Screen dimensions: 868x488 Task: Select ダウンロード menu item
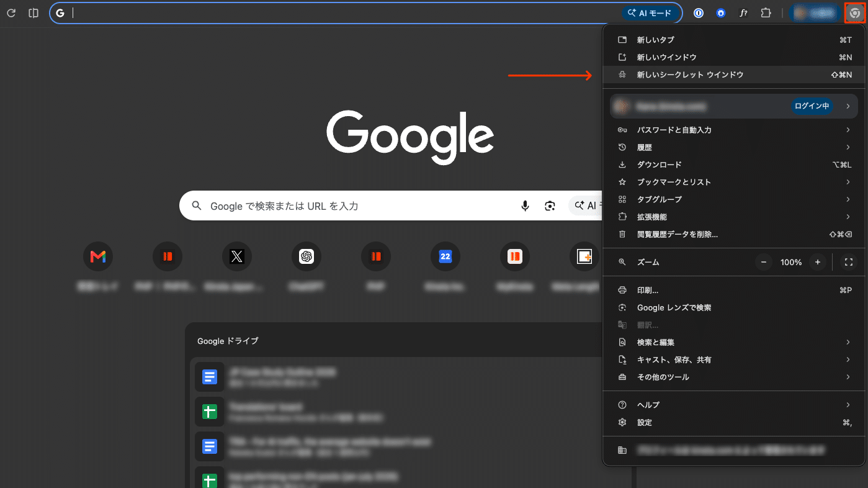click(734, 165)
